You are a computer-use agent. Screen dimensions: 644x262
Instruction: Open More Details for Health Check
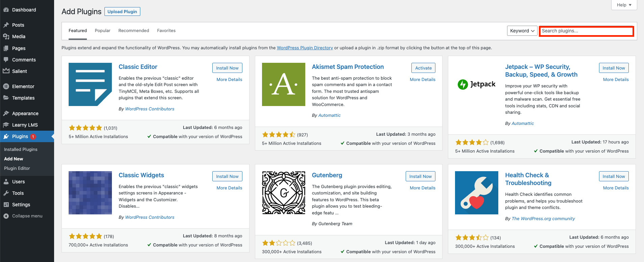pyautogui.click(x=616, y=188)
